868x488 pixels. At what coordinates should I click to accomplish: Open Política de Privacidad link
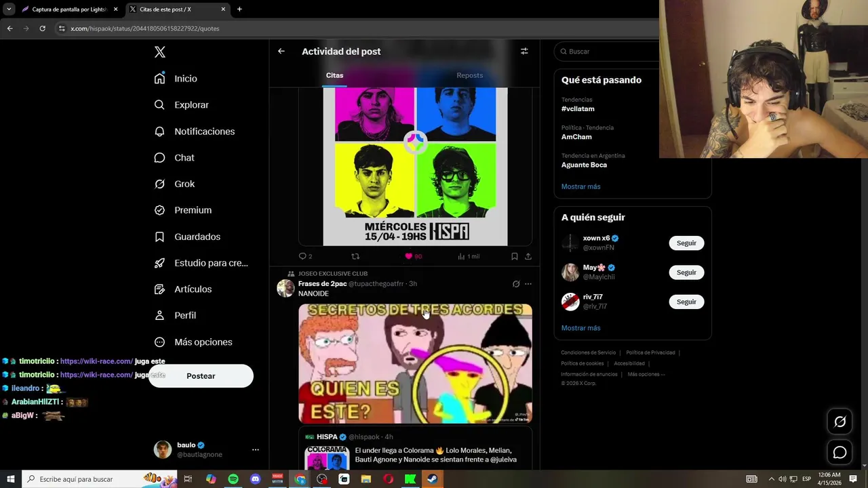[x=650, y=352]
